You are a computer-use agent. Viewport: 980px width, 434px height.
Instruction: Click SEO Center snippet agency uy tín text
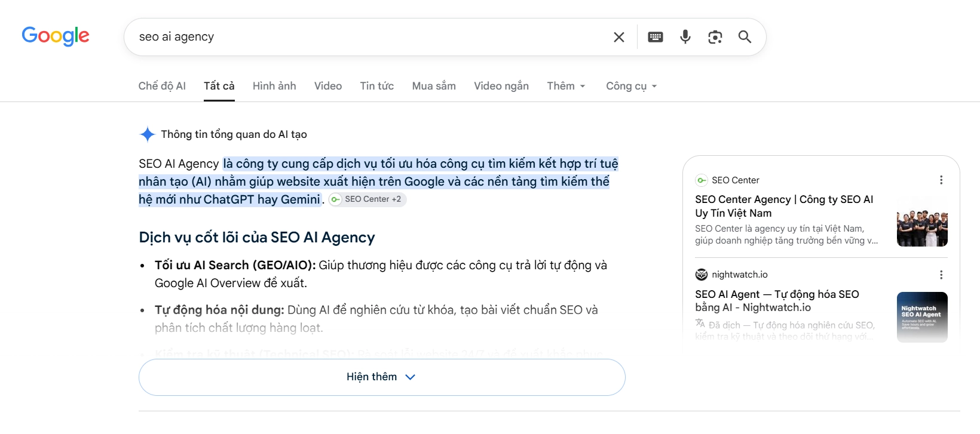[786, 235]
